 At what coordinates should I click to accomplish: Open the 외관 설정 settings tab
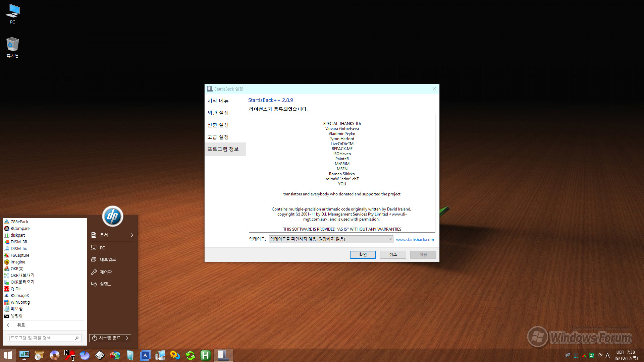click(218, 113)
